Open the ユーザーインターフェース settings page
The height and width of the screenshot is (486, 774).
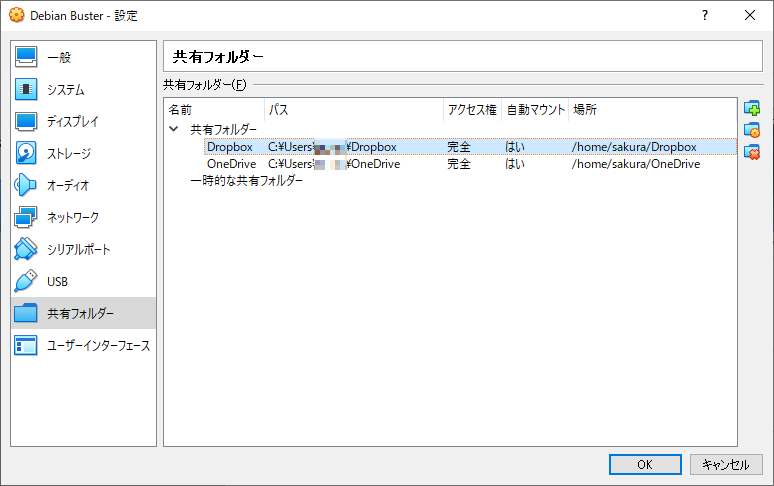tap(98, 345)
